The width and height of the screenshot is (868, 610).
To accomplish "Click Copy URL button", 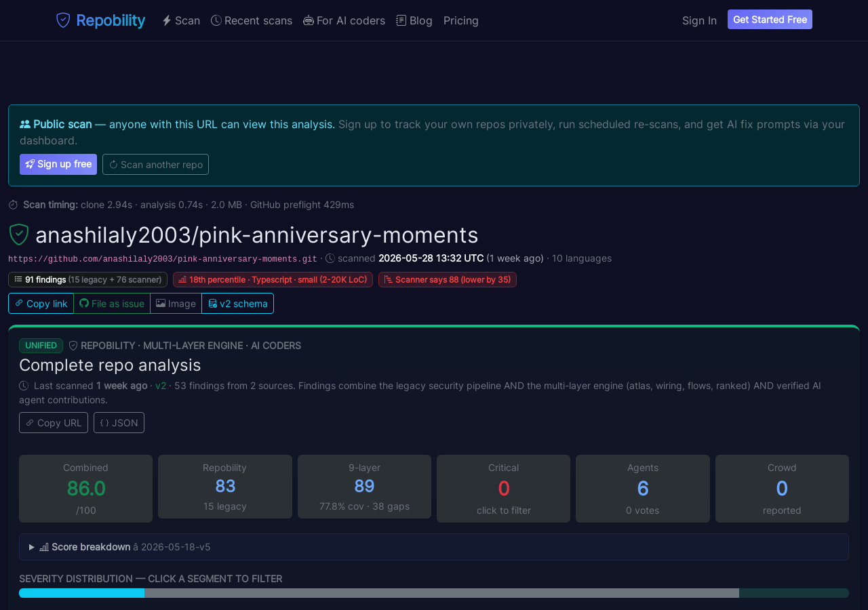I will coord(54,422).
